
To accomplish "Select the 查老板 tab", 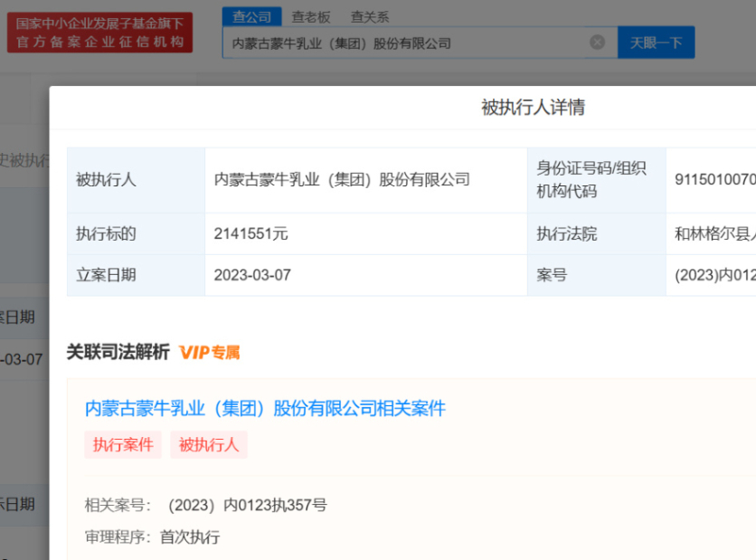I will click(311, 16).
